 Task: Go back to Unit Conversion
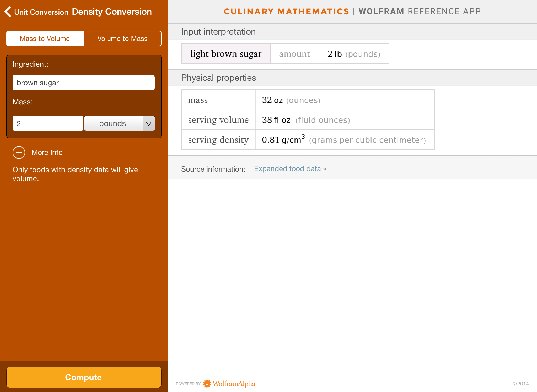(x=41, y=12)
